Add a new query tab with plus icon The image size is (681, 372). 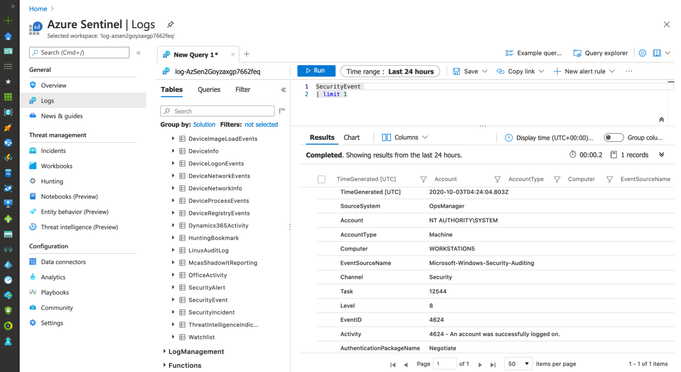[247, 54]
